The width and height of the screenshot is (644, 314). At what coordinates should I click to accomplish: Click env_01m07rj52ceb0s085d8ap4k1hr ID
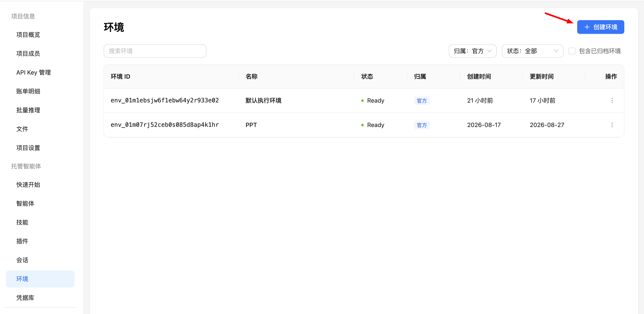point(164,125)
